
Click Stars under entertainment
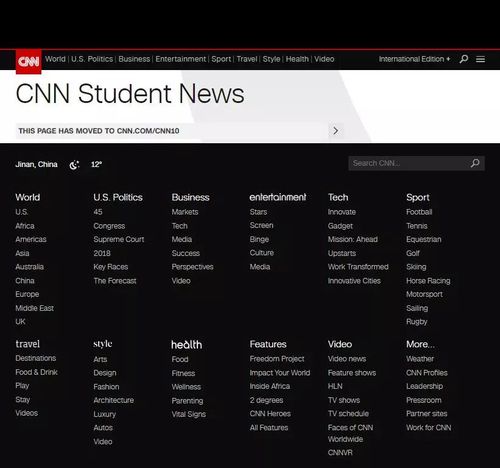tap(258, 212)
